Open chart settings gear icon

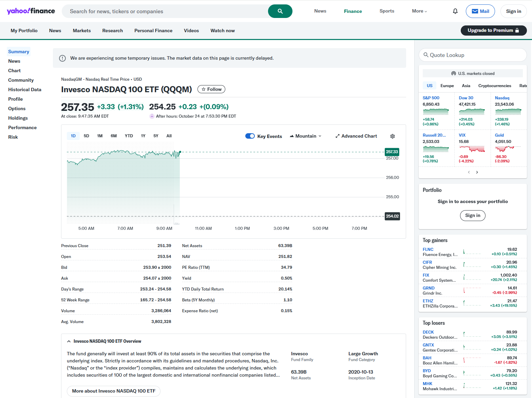(392, 136)
